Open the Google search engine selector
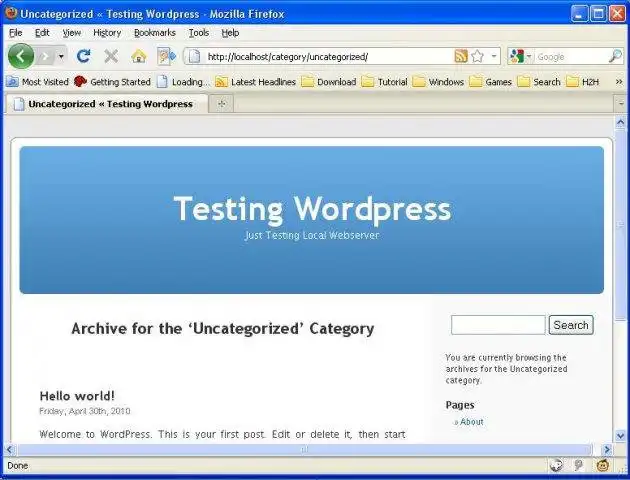The width and height of the screenshot is (630, 480). 520,56
